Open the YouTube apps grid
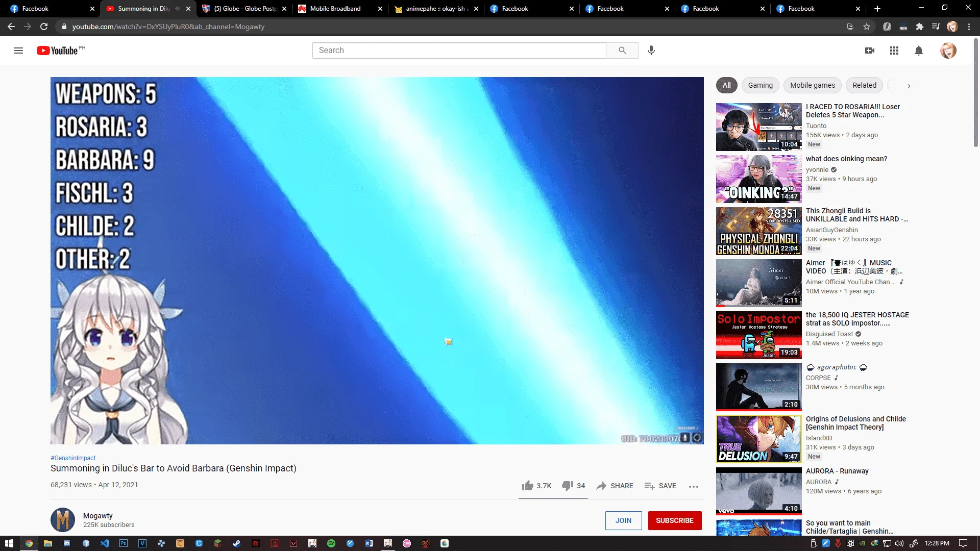The height and width of the screenshot is (551, 980). [894, 51]
